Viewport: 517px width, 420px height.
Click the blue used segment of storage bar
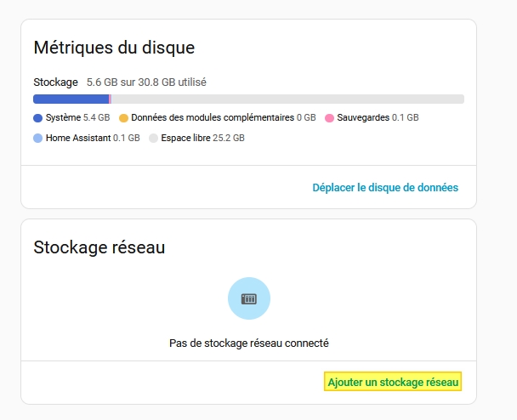click(71, 99)
